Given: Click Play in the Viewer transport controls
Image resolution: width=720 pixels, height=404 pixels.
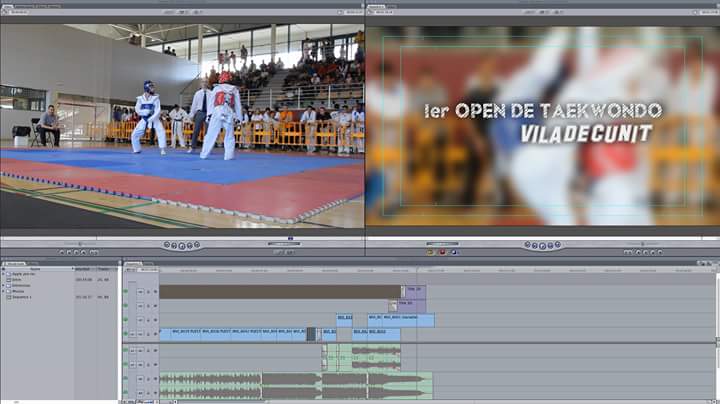Looking at the screenshot, I should tap(182, 246).
